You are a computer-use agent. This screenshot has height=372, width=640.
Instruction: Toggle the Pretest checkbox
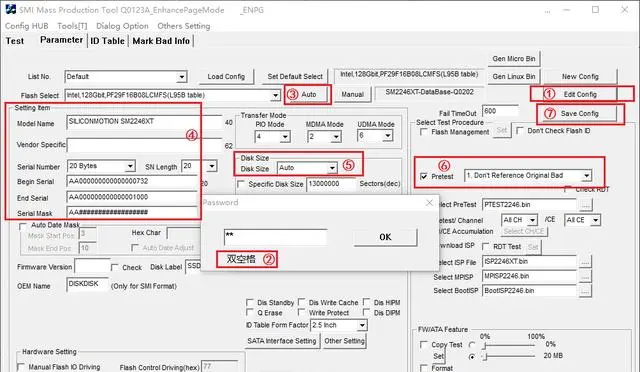(424, 176)
